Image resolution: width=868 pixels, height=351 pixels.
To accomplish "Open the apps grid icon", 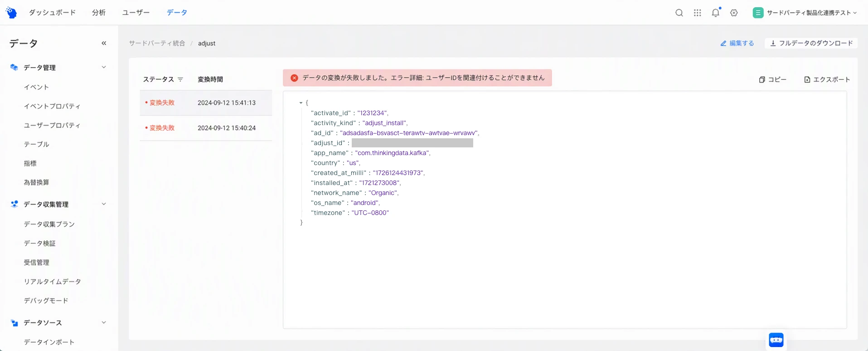I will [698, 13].
